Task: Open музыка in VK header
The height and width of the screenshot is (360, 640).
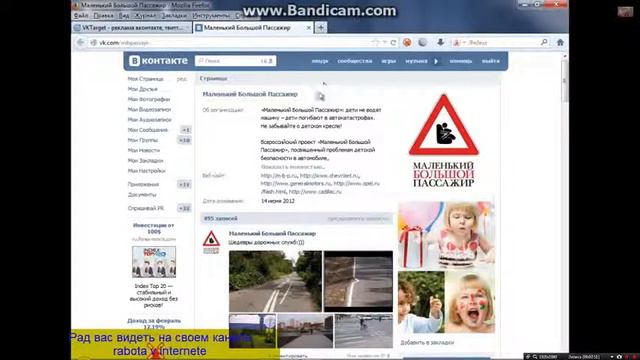Action: tap(416, 61)
